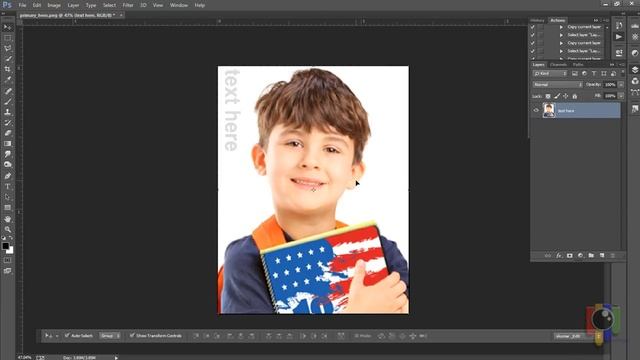
Task: Select the Gradient tool
Action: click(7, 144)
